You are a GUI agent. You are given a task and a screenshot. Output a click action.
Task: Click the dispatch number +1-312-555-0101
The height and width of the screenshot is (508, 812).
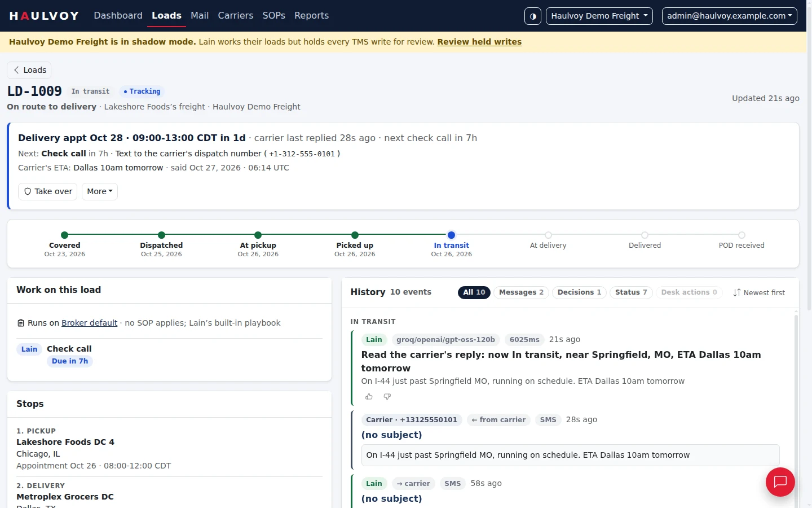(302, 154)
